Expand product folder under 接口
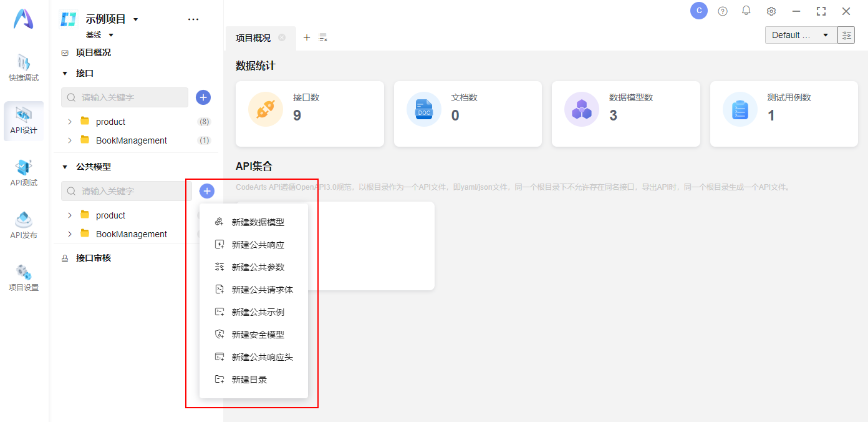Image resolution: width=868 pixels, height=422 pixels. (x=70, y=122)
